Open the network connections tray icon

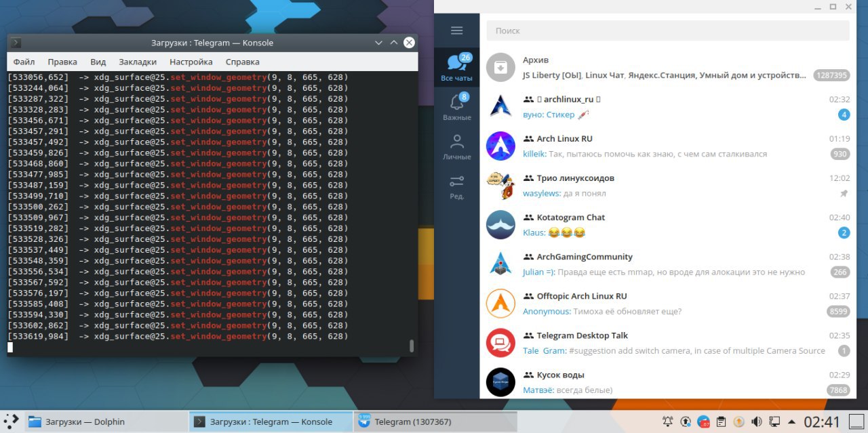pos(774,421)
